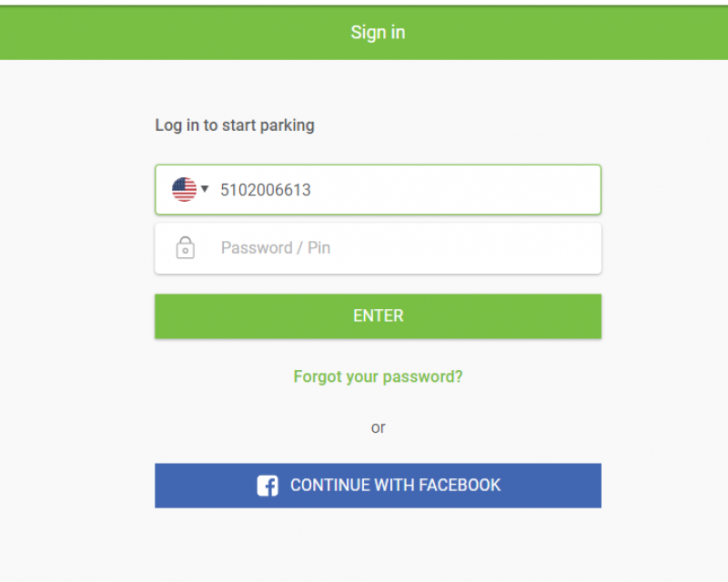728x582 pixels.
Task: Click the Log in to start parking text
Action: coord(235,125)
